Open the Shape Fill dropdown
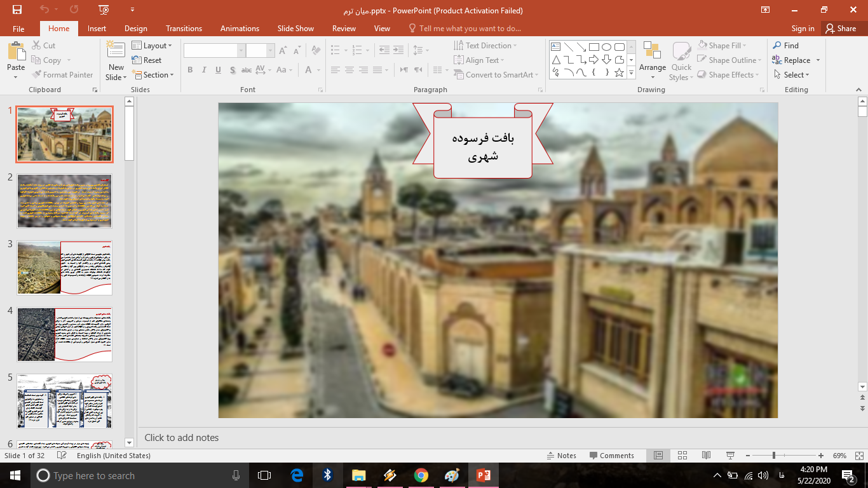Viewport: 868px width, 488px height. click(722, 46)
